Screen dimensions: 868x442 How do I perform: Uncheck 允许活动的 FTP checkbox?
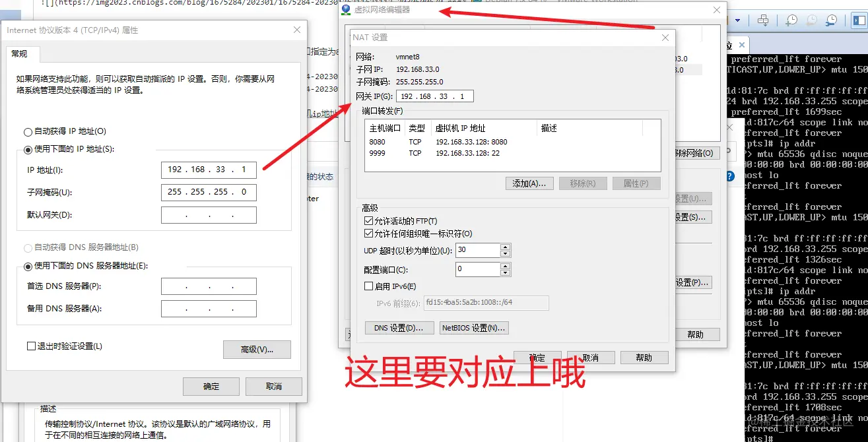pos(368,221)
